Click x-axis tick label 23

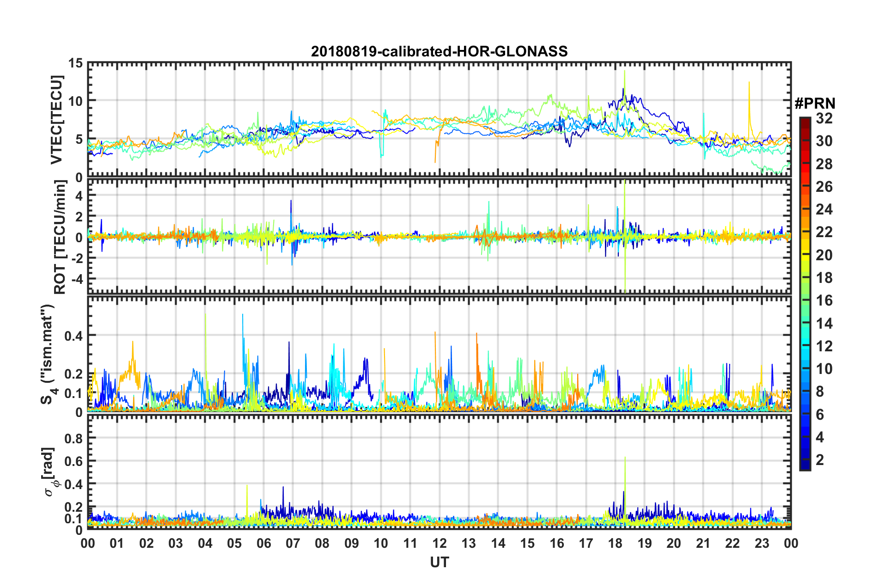[x=762, y=543]
